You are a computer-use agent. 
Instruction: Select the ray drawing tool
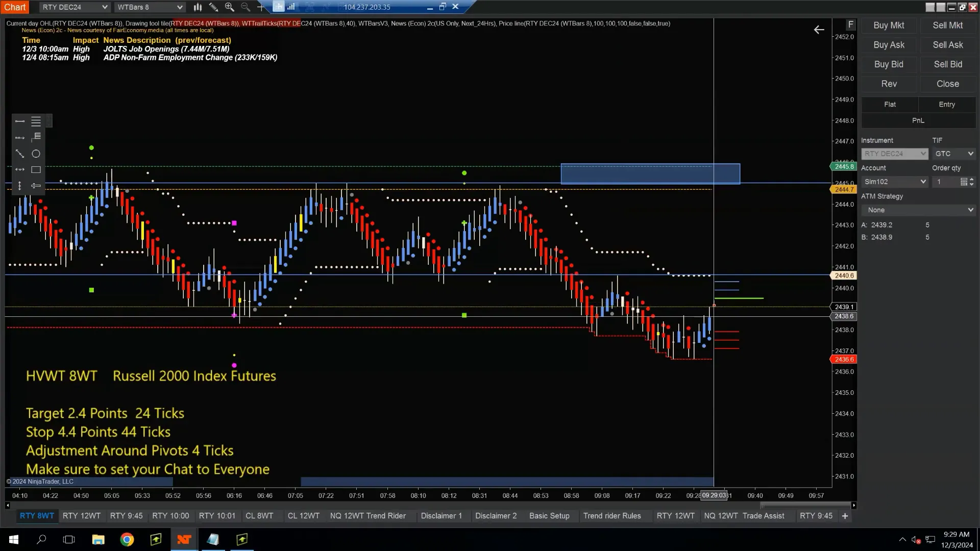click(20, 138)
